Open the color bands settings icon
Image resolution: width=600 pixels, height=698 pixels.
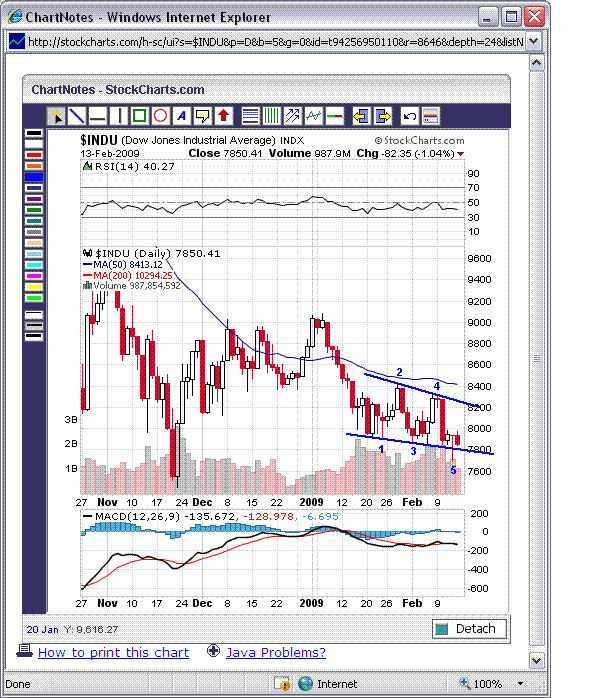(430, 117)
